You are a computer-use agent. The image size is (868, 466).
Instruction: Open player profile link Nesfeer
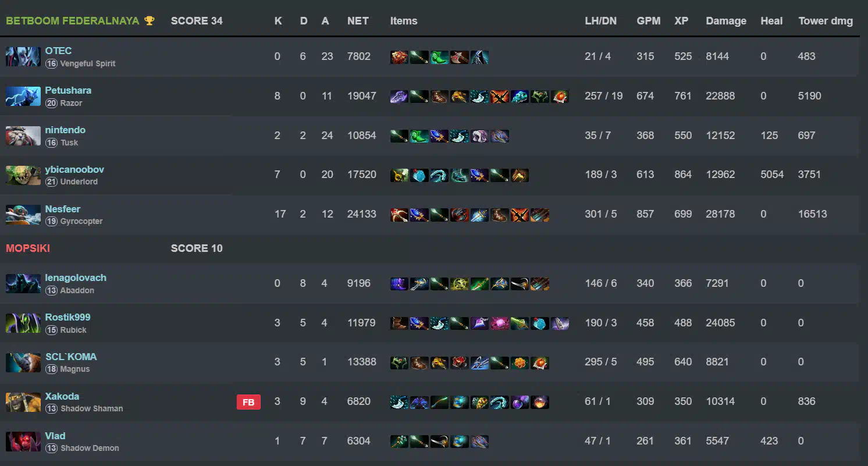click(x=63, y=209)
